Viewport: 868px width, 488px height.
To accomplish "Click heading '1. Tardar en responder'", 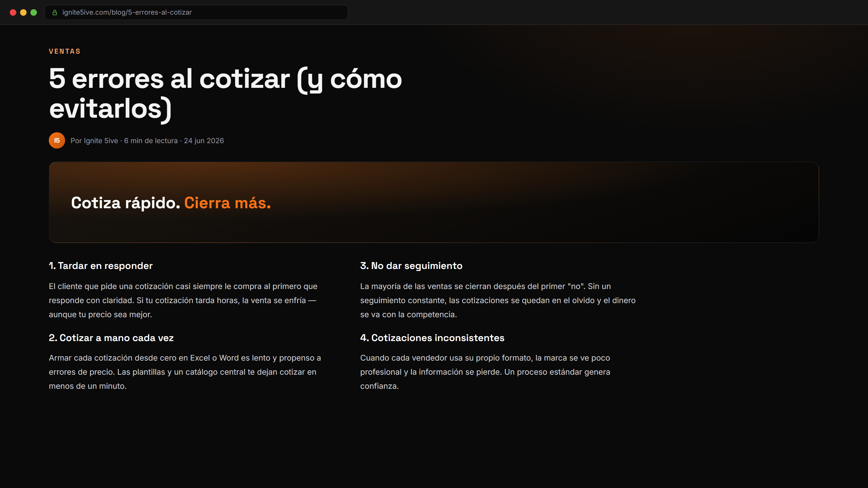I will [101, 266].
